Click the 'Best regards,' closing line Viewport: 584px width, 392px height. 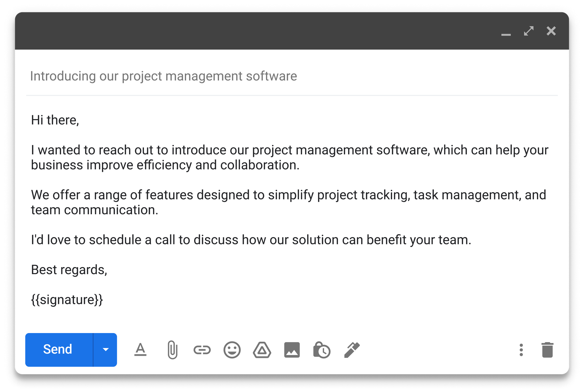tap(69, 269)
